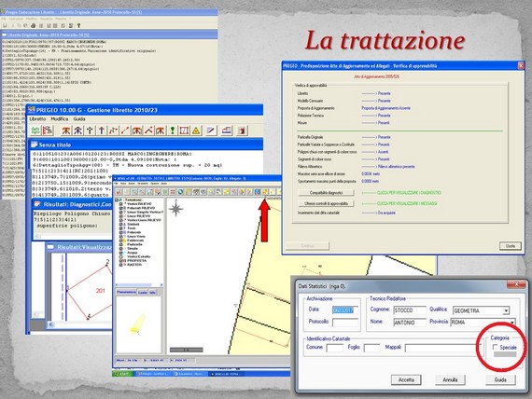Click the question mark icon in Libretto Originale toolbar
The height and width of the screenshot is (399, 532).
78,25
